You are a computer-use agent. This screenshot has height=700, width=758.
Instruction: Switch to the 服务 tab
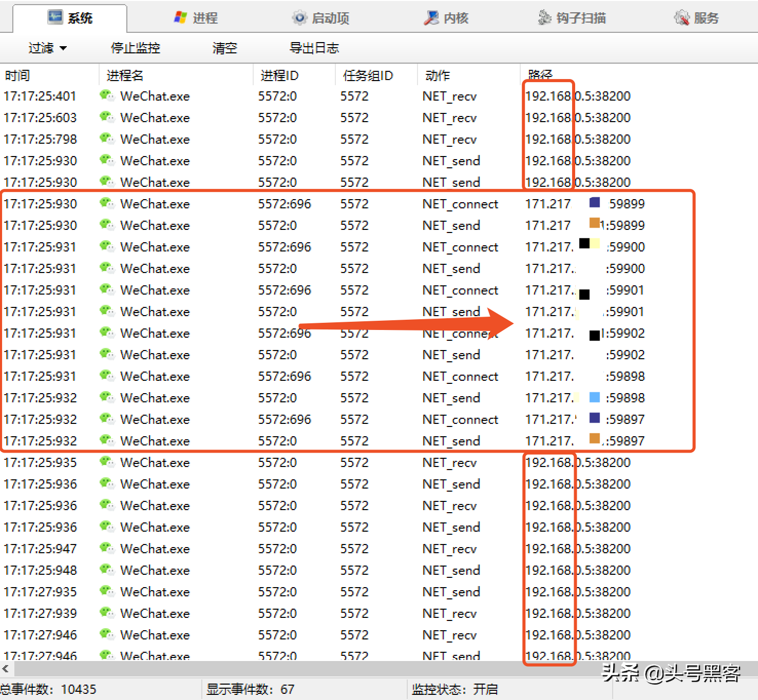(696, 18)
